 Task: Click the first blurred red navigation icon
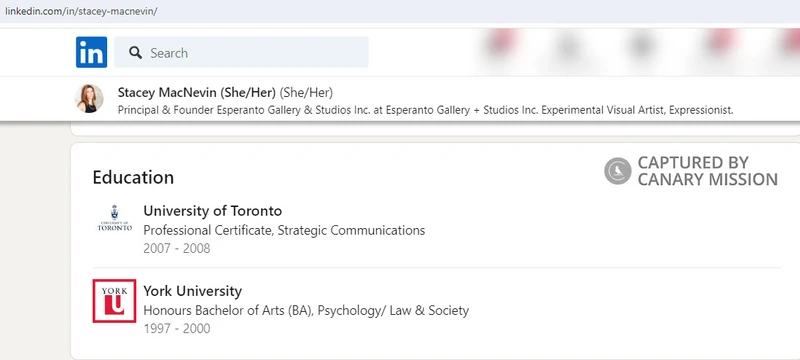(502, 42)
